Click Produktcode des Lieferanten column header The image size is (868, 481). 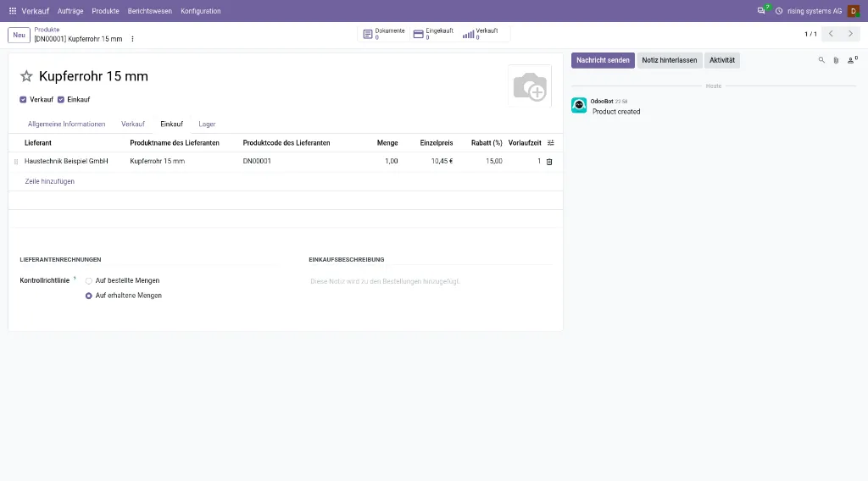(x=287, y=143)
